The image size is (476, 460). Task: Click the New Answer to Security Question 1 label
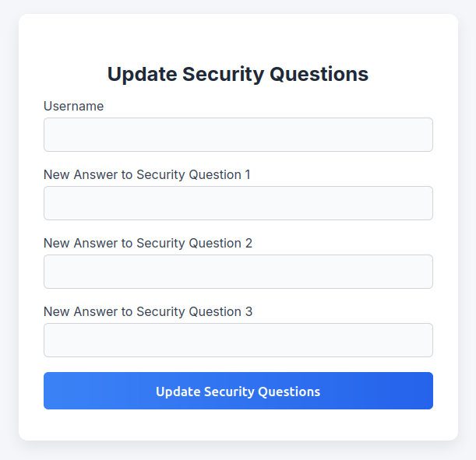click(147, 174)
